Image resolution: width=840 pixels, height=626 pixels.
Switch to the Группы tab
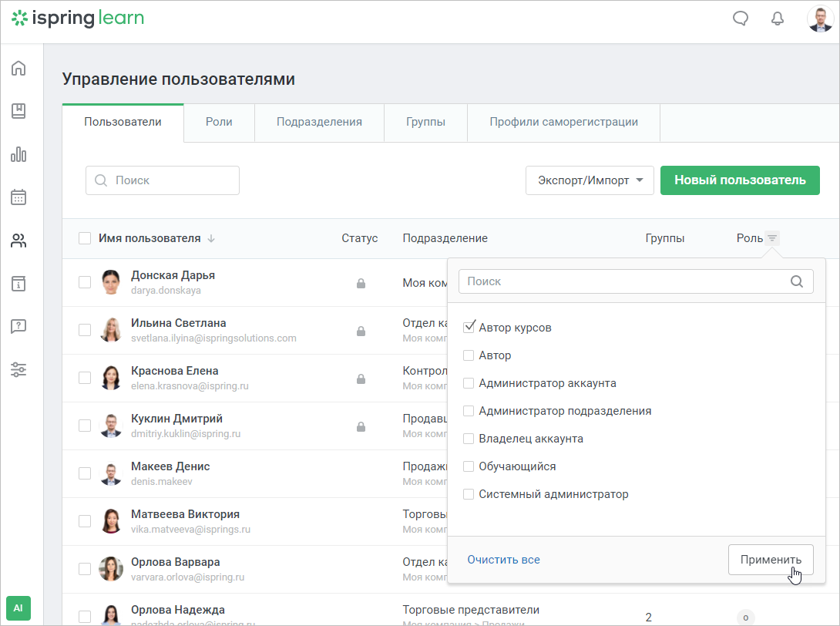(x=426, y=123)
